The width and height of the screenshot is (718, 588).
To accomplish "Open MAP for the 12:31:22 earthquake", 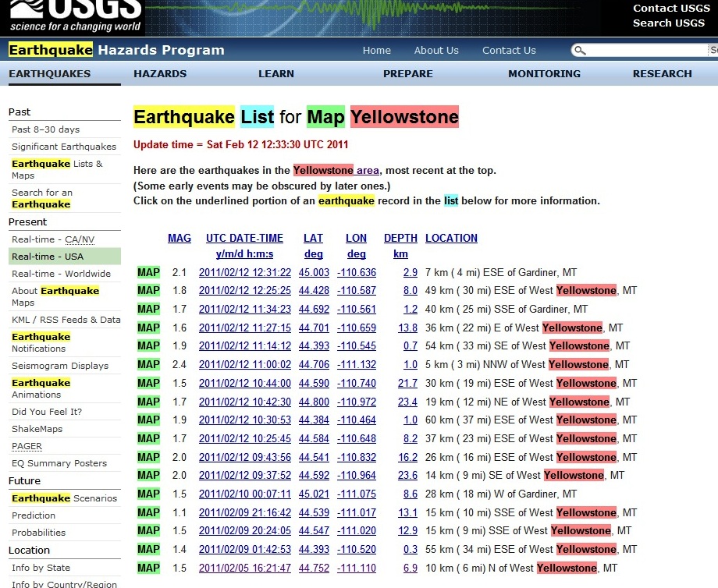I will click(149, 273).
